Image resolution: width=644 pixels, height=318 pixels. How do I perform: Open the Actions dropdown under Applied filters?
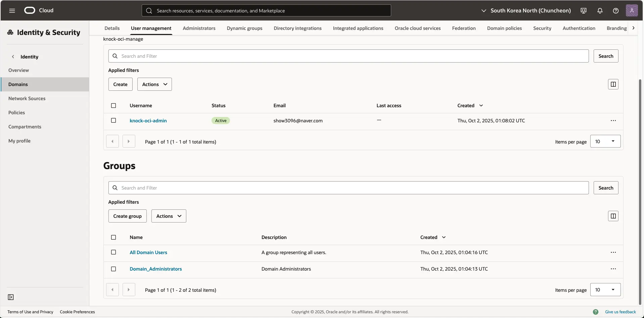point(154,84)
